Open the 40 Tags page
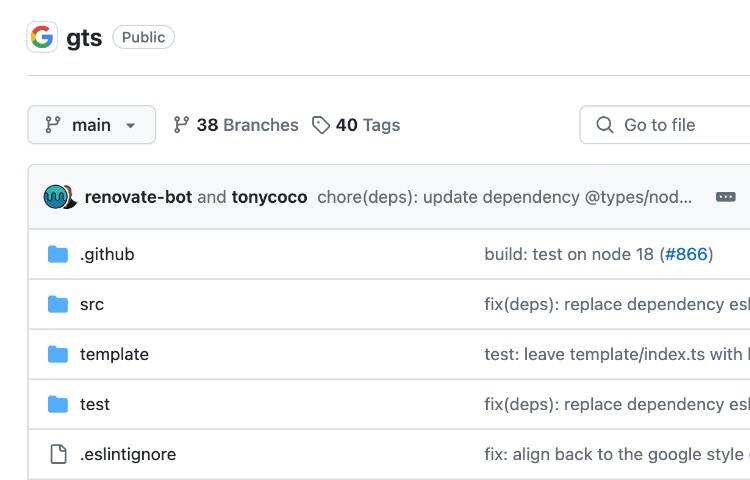 356,125
